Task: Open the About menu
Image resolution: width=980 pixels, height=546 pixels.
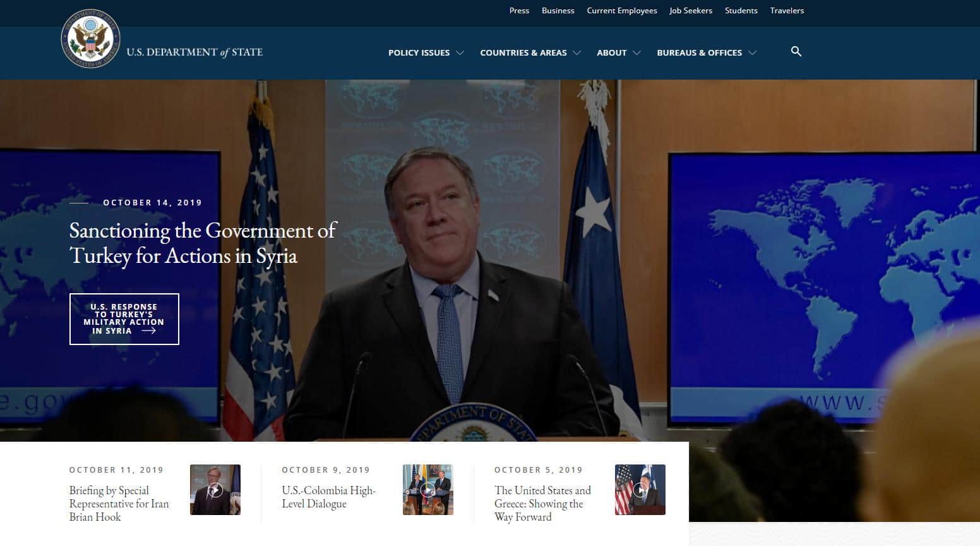Action: (x=612, y=53)
